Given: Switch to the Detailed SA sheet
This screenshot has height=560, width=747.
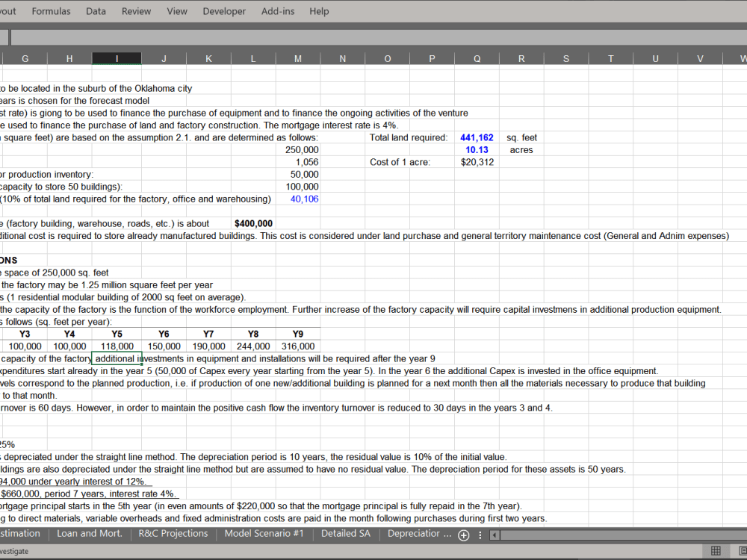Looking at the screenshot, I should click(x=345, y=533).
